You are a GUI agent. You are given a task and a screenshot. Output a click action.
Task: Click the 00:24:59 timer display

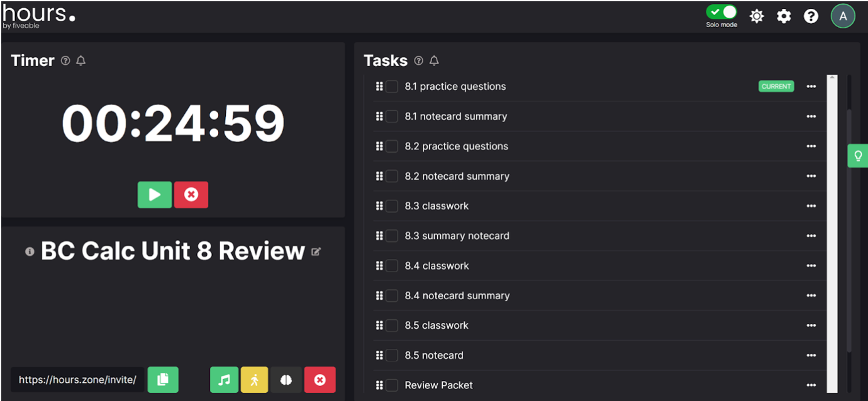(x=173, y=123)
